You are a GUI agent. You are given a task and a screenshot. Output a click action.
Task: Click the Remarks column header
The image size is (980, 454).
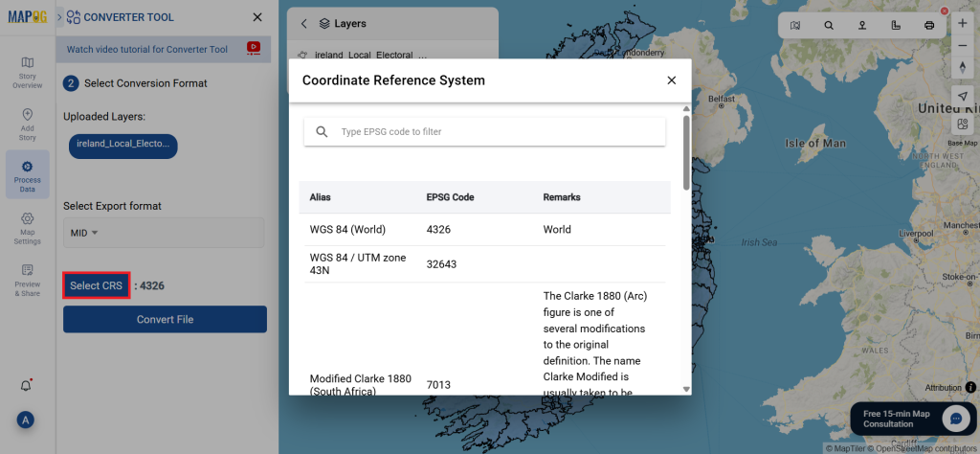pyautogui.click(x=561, y=197)
